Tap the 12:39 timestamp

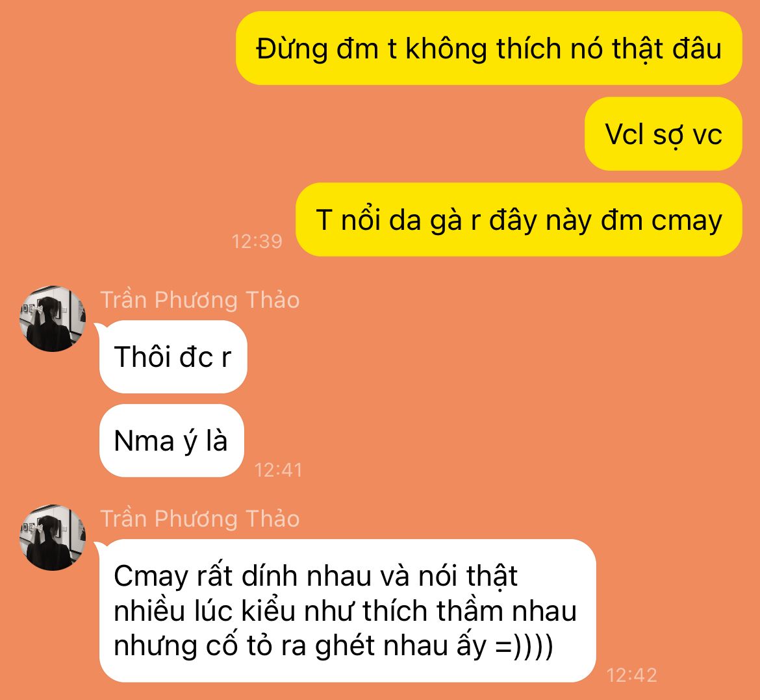tap(257, 242)
